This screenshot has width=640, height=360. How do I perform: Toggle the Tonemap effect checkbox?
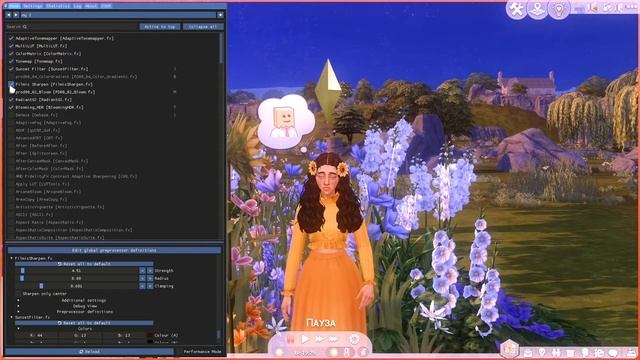[x=11, y=61]
